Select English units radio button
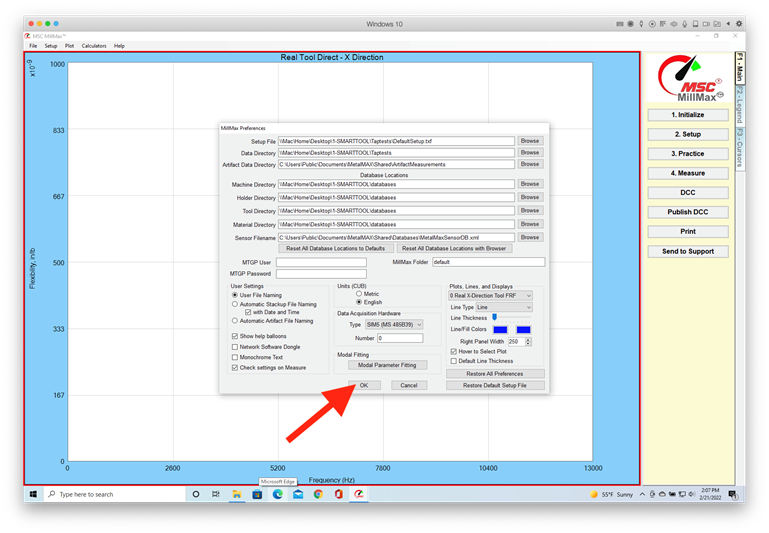The height and width of the screenshot is (533, 769). click(x=359, y=302)
